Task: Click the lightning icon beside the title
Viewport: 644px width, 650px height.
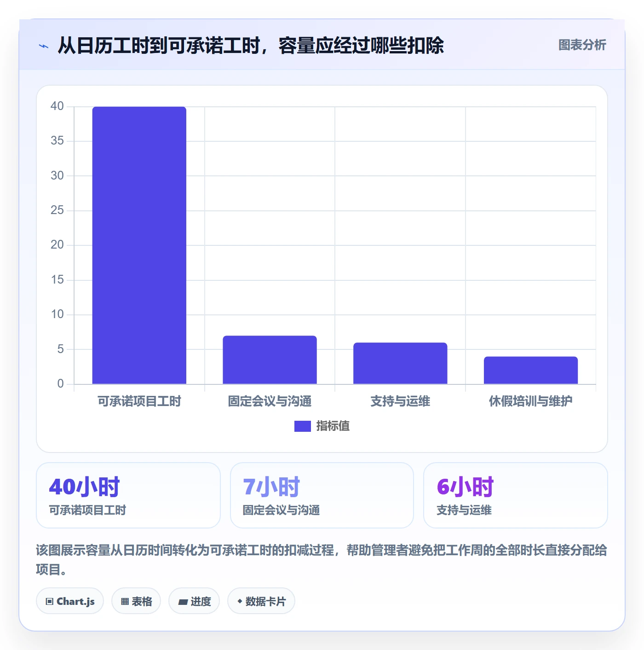Action: pos(44,46)
